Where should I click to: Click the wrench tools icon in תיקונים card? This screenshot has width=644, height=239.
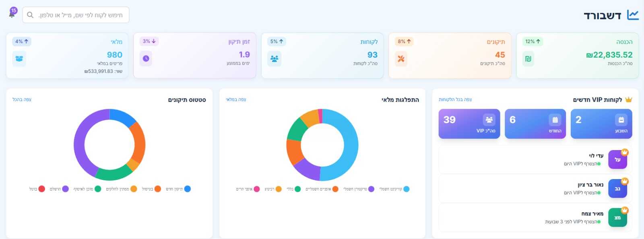pyautogui.click(x=401, y=59)
